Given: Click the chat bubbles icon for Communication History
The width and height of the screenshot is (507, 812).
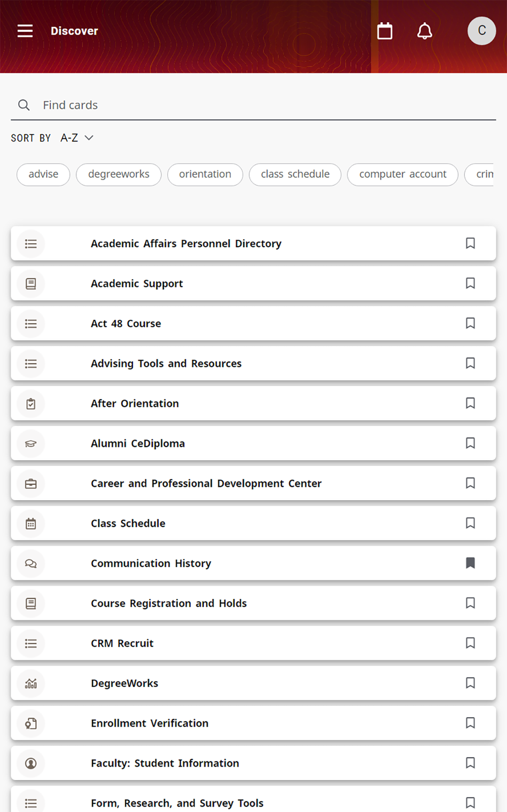Looking at the screenshot, I should pos(31,563).
